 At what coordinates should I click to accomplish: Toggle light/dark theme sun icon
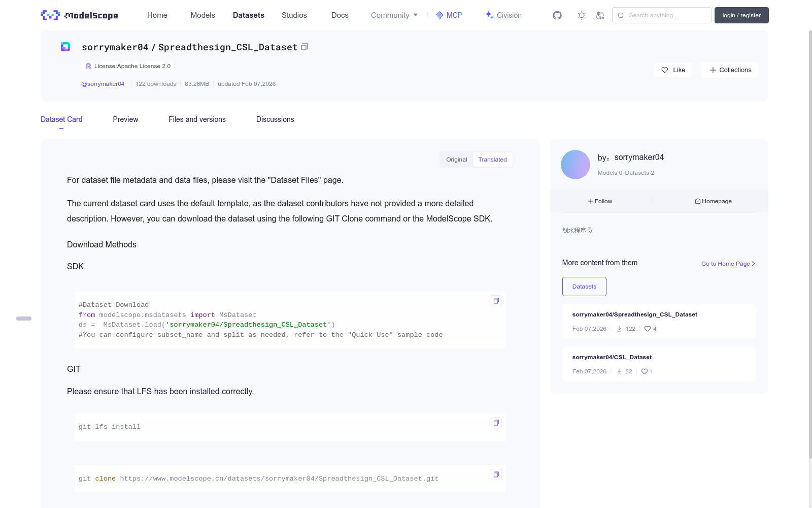click(582, 15)
